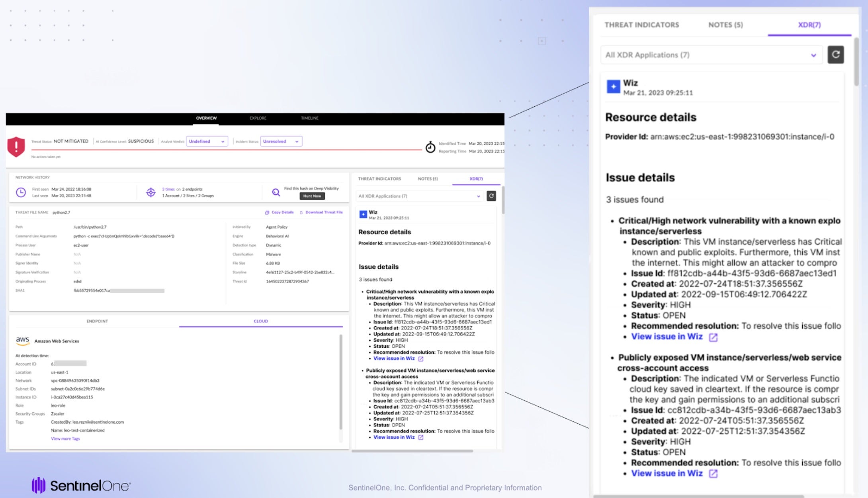This screenshot has width=868, height=498.
Task: Switch to the Explore tab
Action: coord(258,118)
